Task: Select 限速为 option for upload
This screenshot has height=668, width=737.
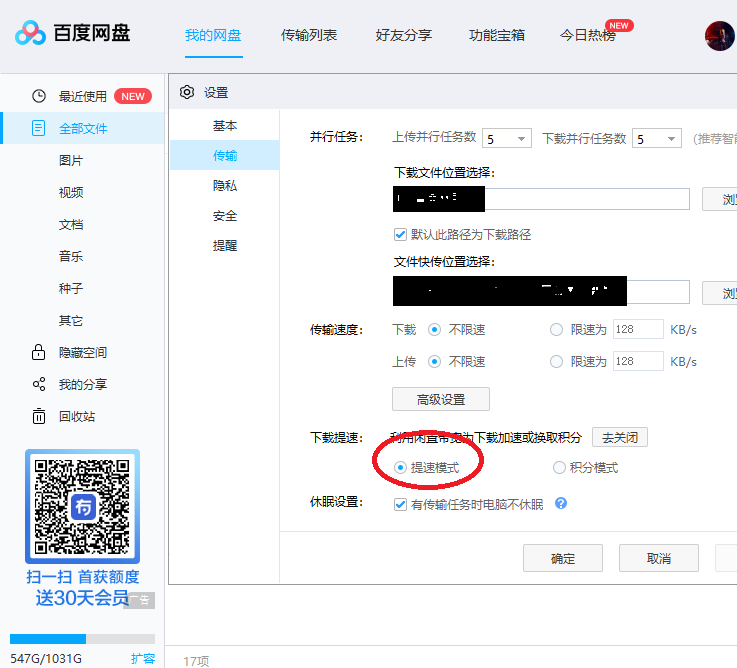Action: 556,362
